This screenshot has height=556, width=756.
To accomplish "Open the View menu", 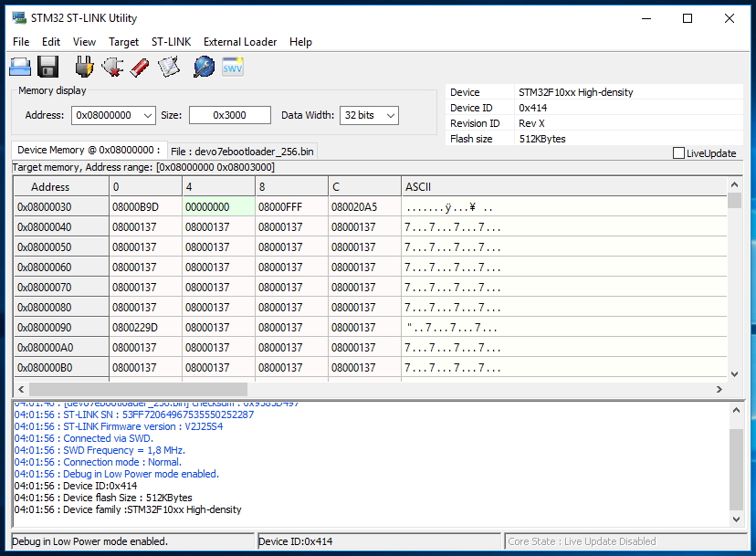I will [84, 42].
